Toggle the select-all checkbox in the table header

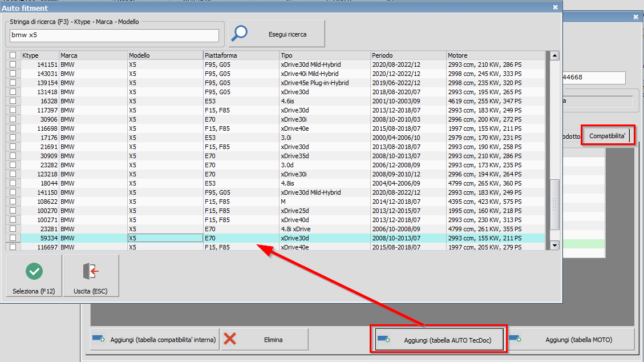pyautogui.click(x=13, y=55)
